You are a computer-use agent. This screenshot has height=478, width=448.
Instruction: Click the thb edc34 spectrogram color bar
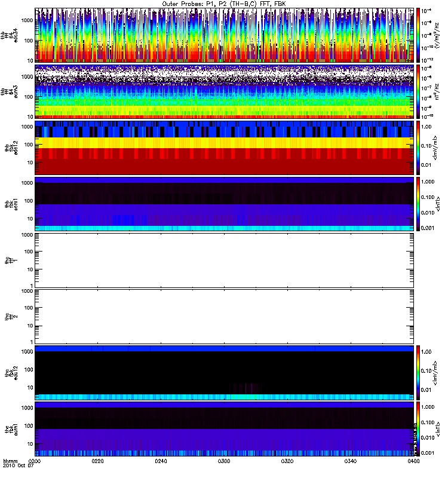(x=418, y=35)
